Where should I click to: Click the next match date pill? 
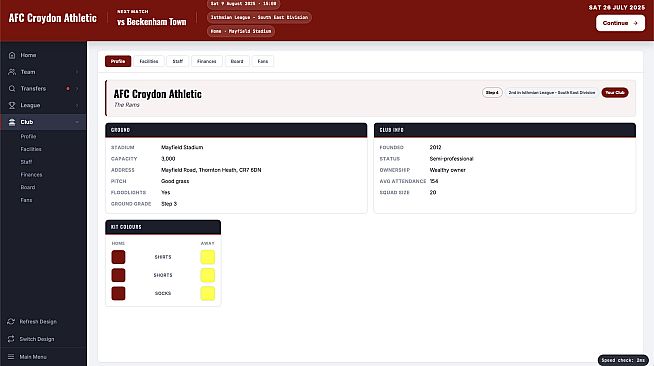coord(244,4)
